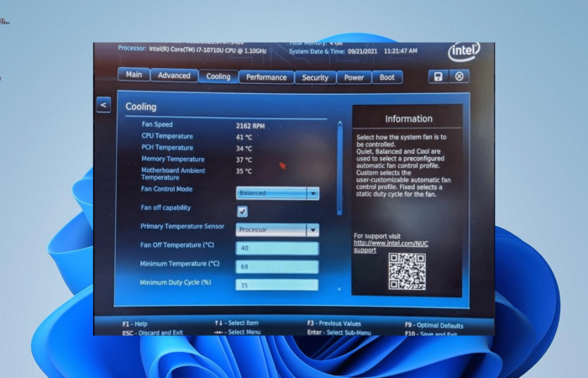
Task: Click the F3 - Previous Values hint
Action: tap(334, 323)
